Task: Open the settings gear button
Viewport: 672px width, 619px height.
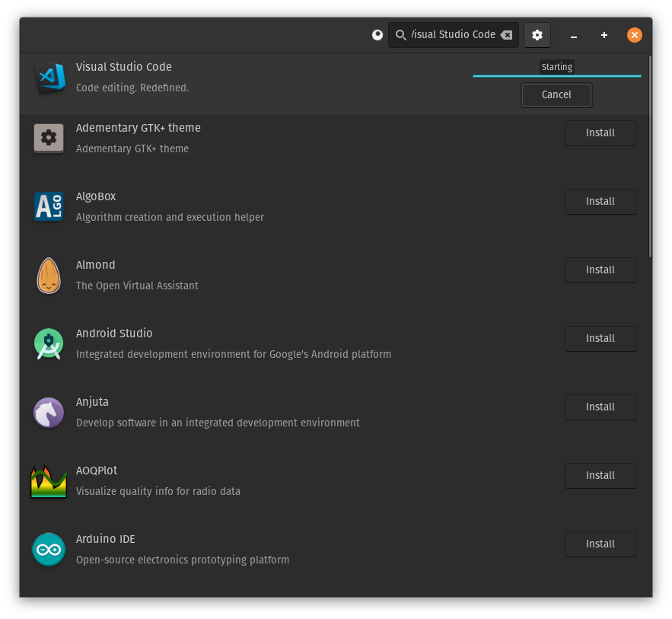Action: point(537,35)
